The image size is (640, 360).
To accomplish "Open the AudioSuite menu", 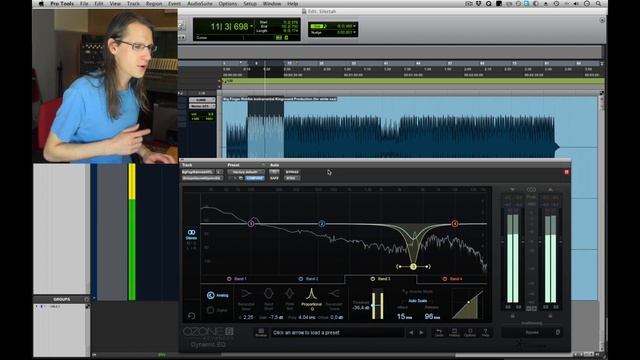I will [200, 4].
